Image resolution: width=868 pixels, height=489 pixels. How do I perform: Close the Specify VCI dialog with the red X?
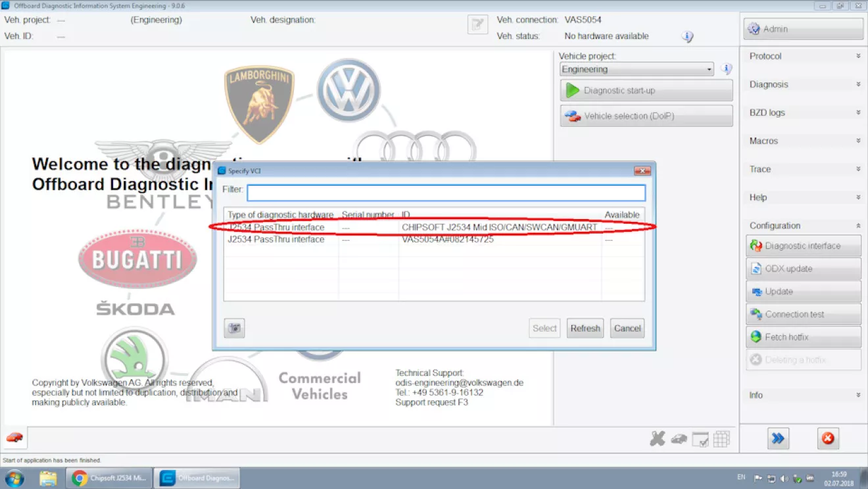(x=642, y=171)
